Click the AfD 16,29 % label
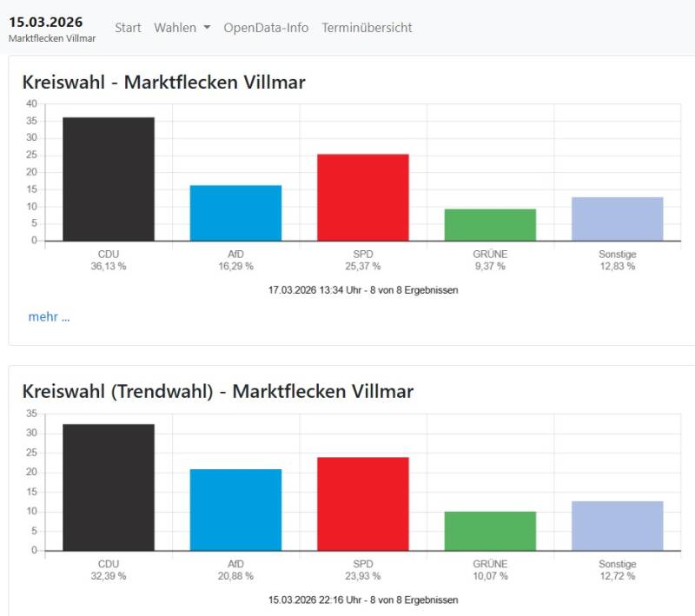Screen dimensions: 695x616 235,260
